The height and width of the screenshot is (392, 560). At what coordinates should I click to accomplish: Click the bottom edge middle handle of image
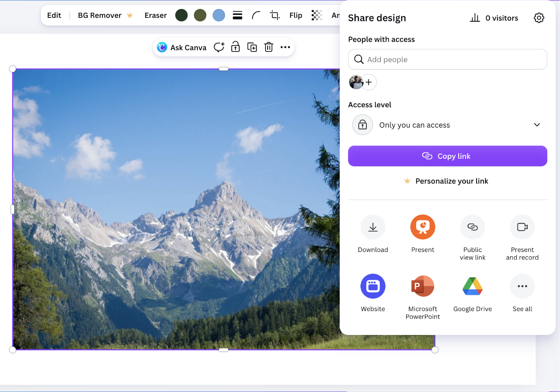click(223, 350)
